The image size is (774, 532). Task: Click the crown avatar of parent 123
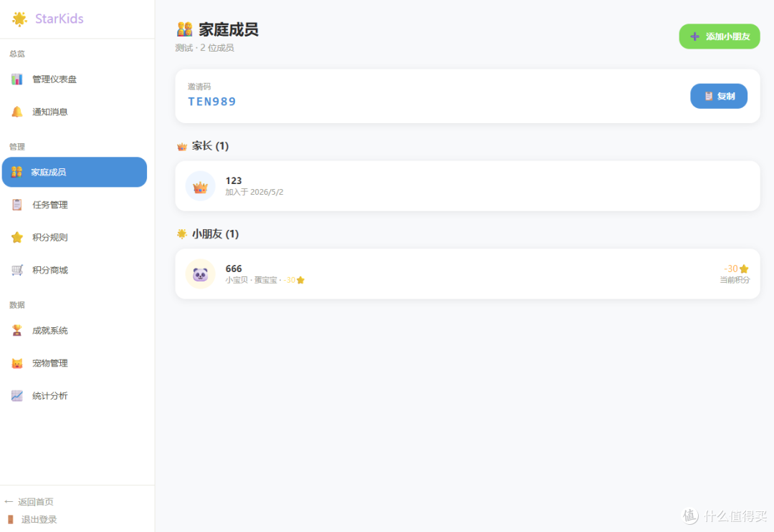coord(201,186)
